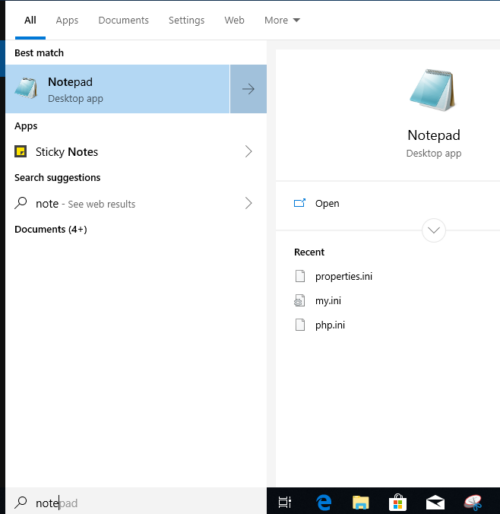Open File Explorer from the taskbar
Screen dimensions: 500x514
pyautogui.click(x=361, y=502)
